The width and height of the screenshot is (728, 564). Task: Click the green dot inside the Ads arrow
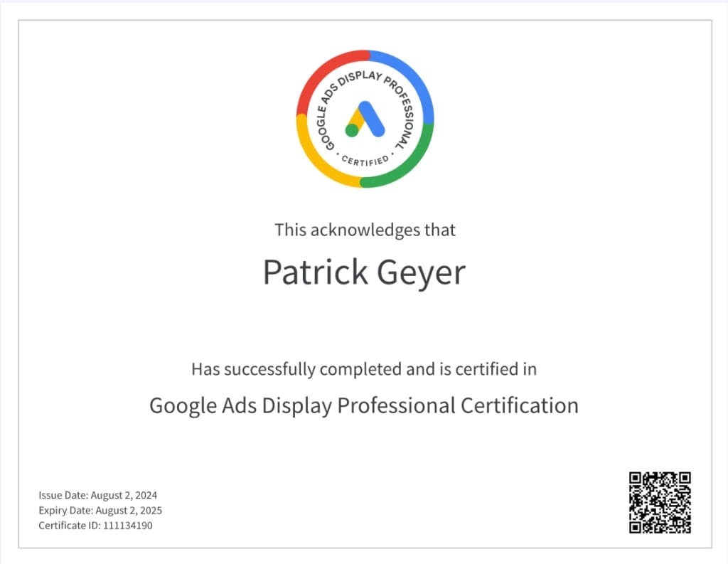pos(353,132)
